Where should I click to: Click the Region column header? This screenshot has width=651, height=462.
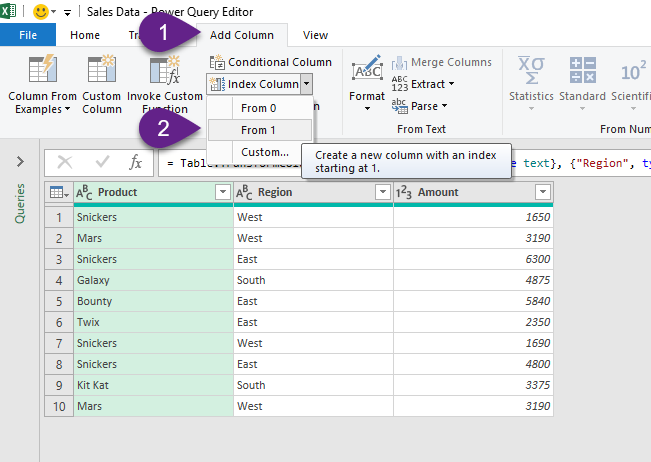(313, 192)
